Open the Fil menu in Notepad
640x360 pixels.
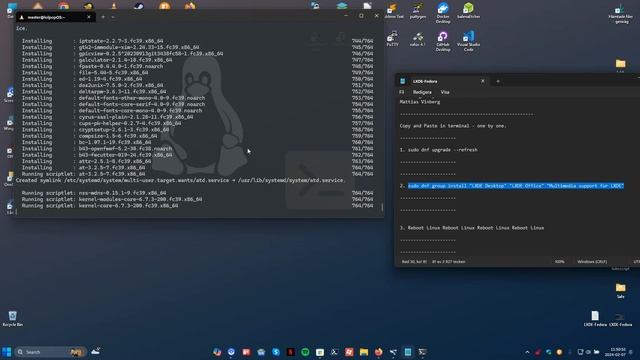402,92
